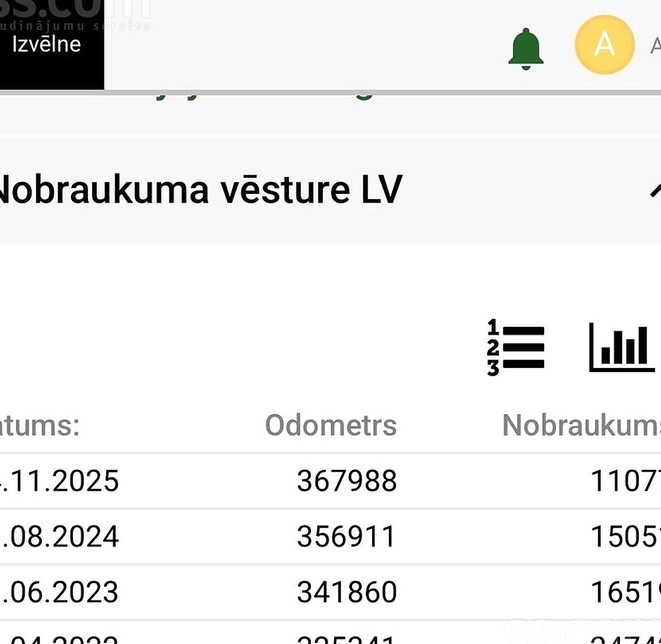
Task: Open notifications via green bell icon
Action: tap(526, 49)
